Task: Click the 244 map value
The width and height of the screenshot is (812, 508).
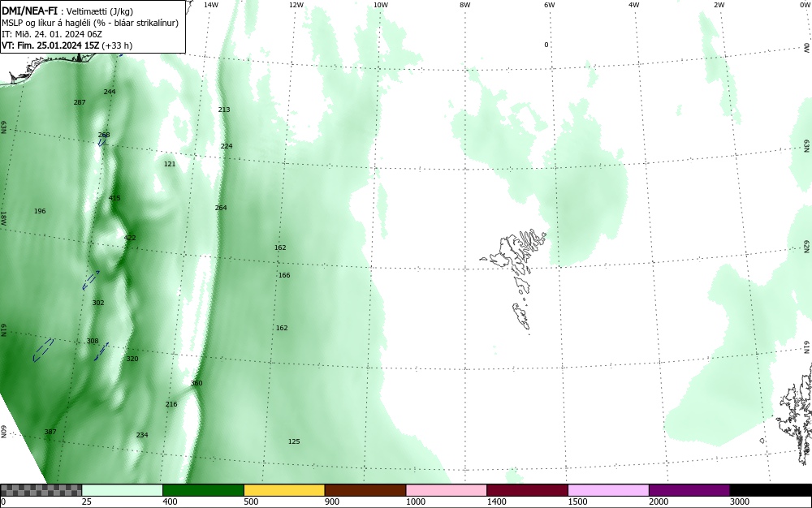Action: click(110, 92)
